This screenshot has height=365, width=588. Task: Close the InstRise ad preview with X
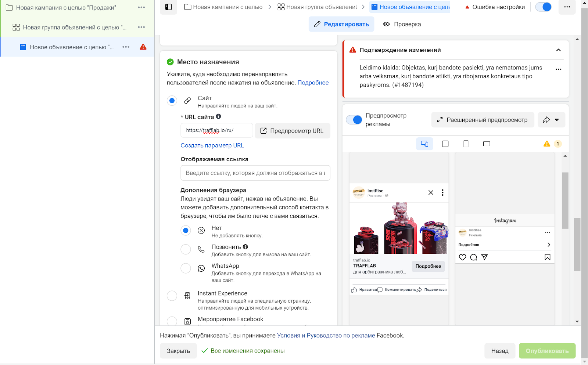[431, 192]
